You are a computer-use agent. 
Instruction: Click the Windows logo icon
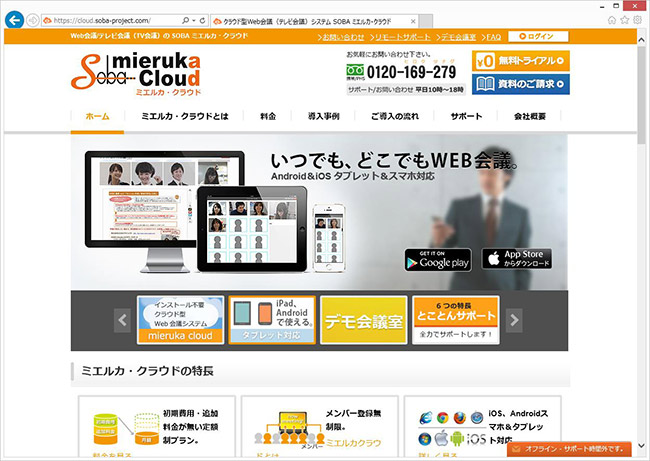[x=425, y=438]
